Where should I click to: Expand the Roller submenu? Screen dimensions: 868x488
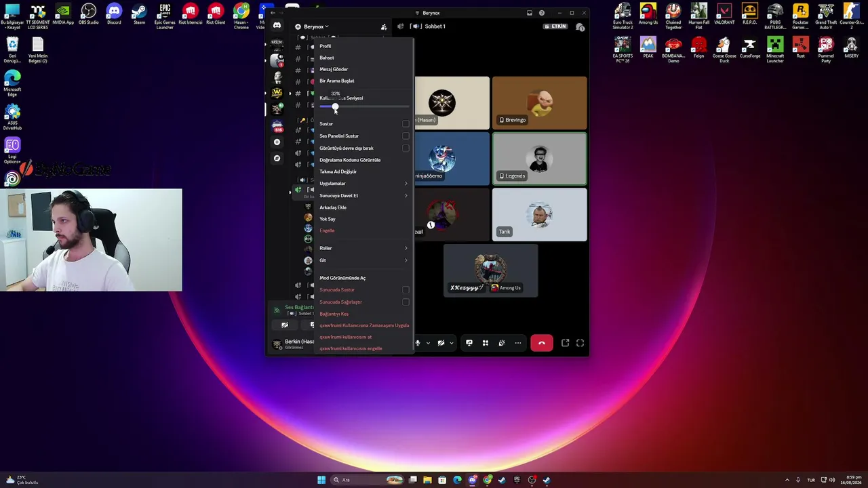coord(363,248)
